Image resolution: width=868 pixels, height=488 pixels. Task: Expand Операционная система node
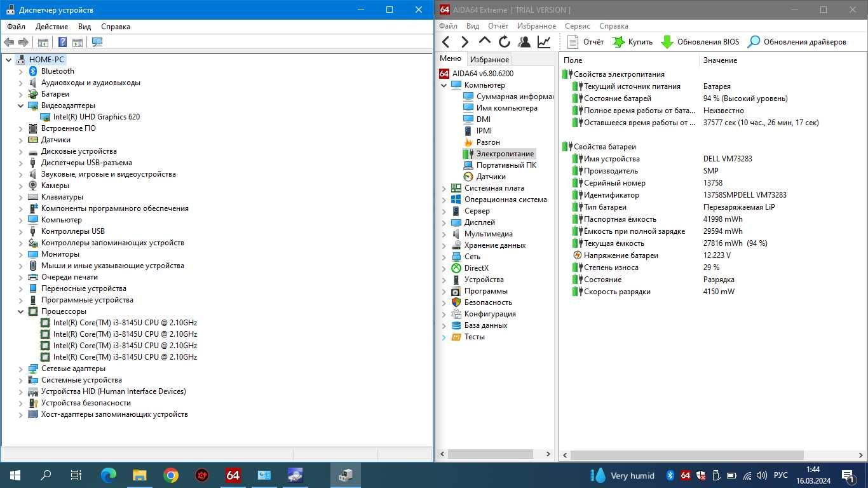pyautogui.click(x=444, y=200)
